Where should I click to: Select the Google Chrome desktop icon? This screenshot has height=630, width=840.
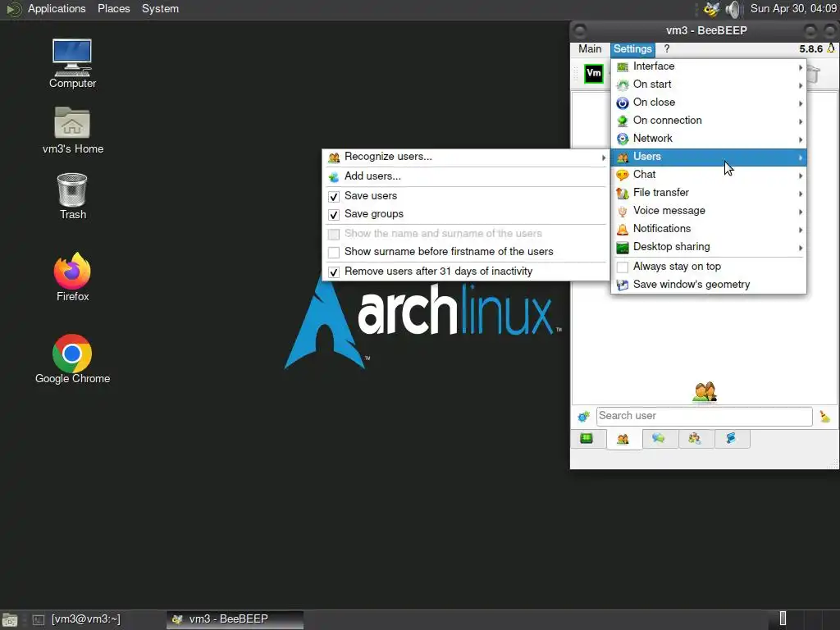point(72,359)
